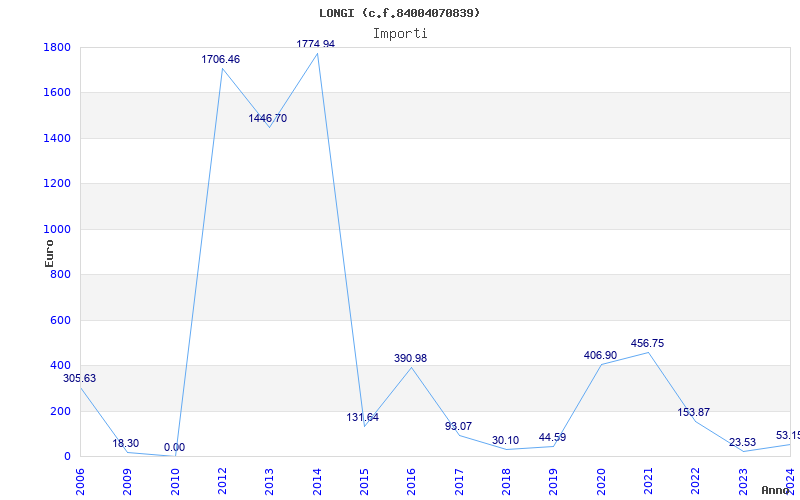Click the 2018 x-axis year label
This screenshot has height=500, width=800.
coord(506,482)
